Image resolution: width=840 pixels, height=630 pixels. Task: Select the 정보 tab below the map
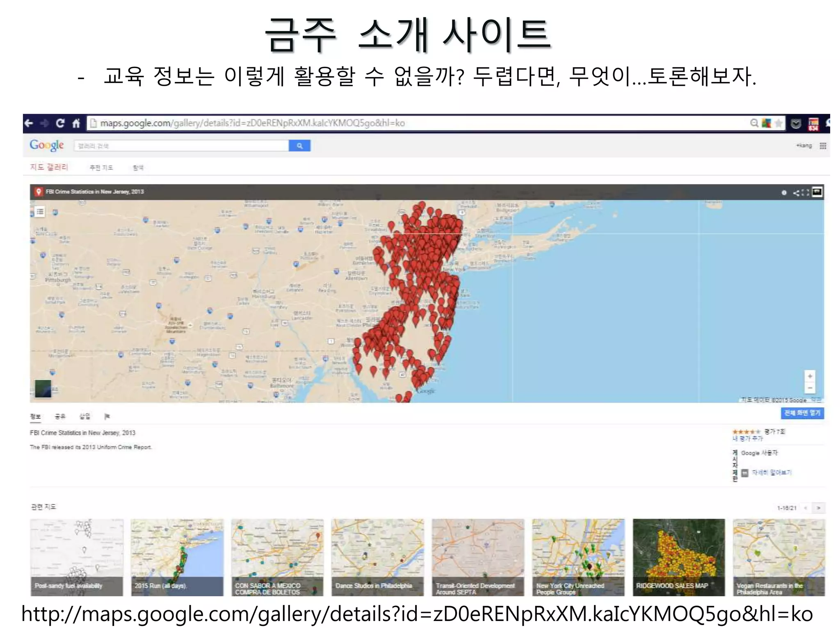tap(36, 416)
